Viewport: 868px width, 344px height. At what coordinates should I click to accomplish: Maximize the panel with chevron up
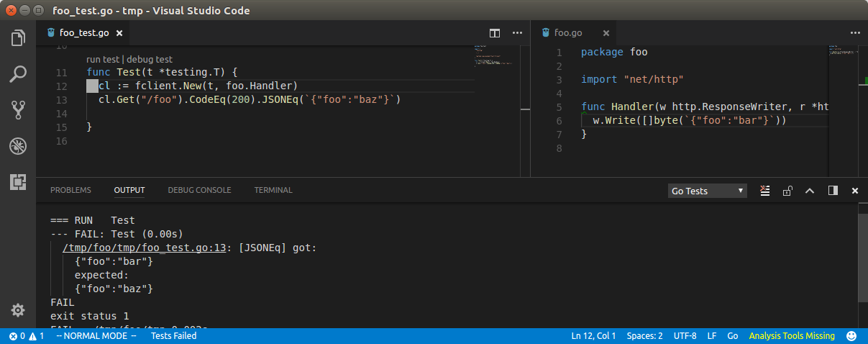(810, 191)
